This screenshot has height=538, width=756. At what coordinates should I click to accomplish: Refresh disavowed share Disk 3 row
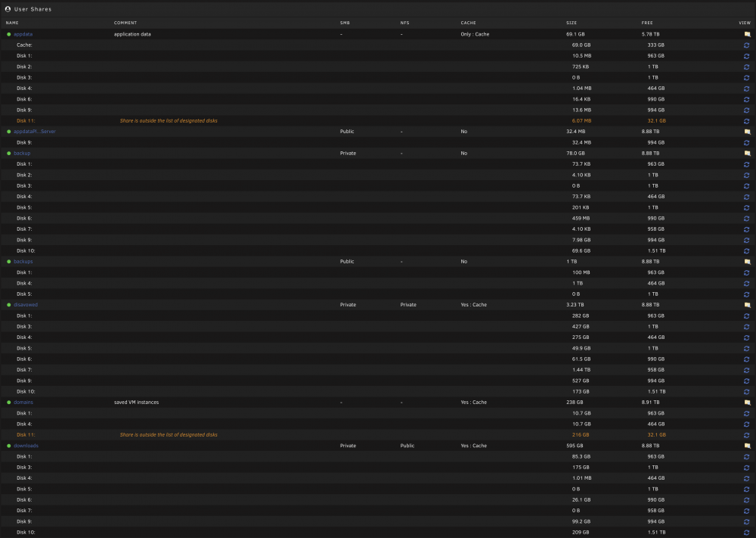(747, 327)
